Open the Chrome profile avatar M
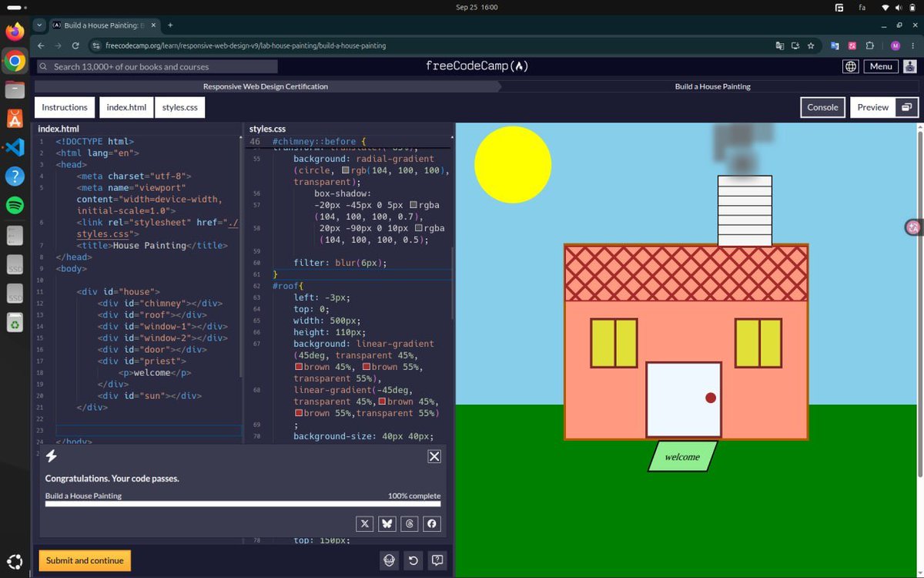This screenshot has width=924, height=578. [x=895, y=45]
